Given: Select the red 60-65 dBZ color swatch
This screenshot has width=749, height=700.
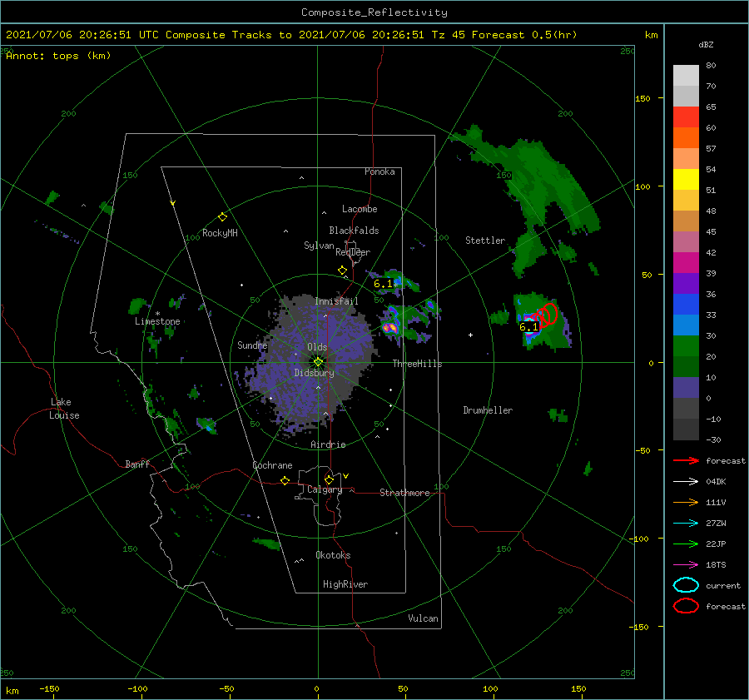Looking at the screenshot, I should click(686, 117).
